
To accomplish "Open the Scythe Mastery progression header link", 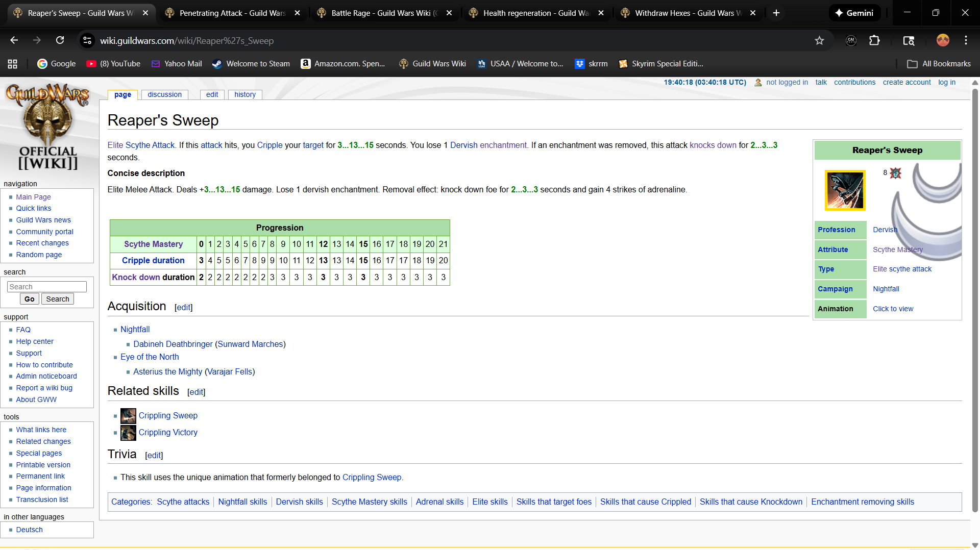I will pyautogui.click(x=153, y=244).
